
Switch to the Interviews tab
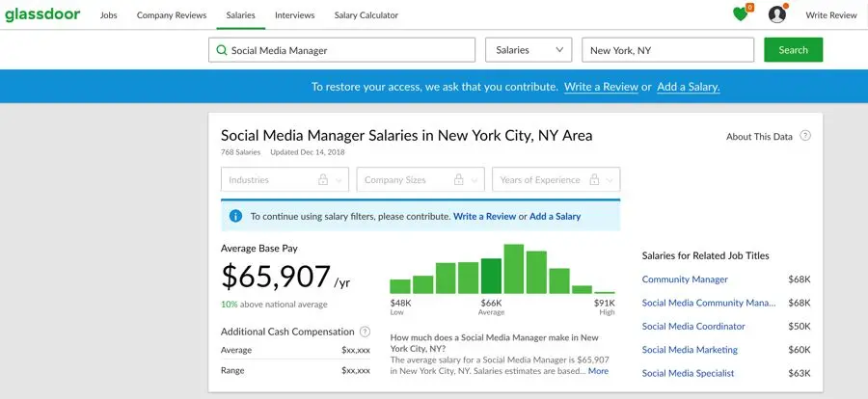(x=294, y=15)
